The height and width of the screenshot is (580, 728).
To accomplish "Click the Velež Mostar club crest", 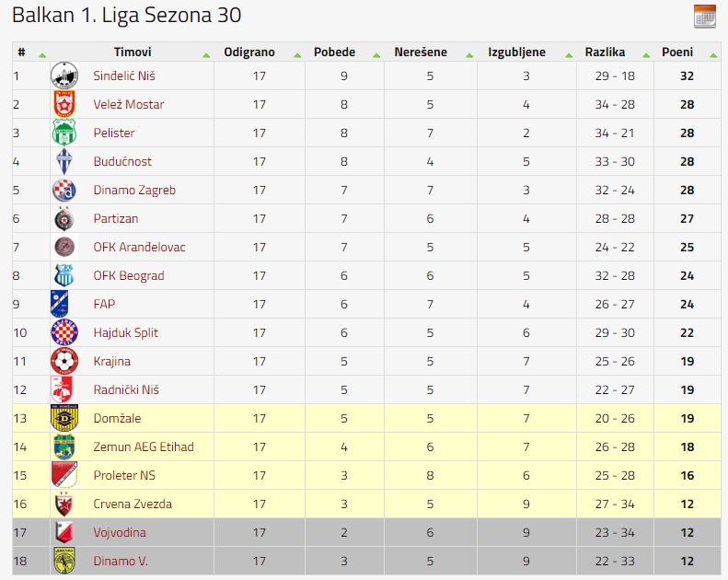I will (x=64, y=104).
